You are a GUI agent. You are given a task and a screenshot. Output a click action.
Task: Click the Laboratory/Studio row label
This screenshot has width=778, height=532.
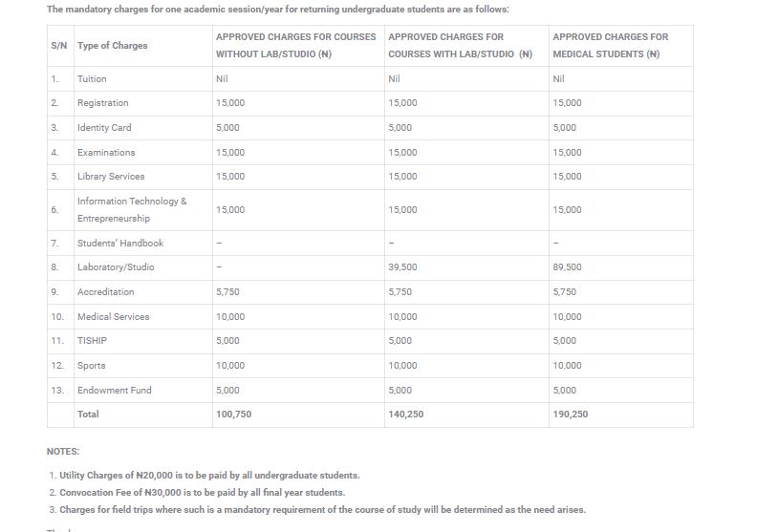116,267
